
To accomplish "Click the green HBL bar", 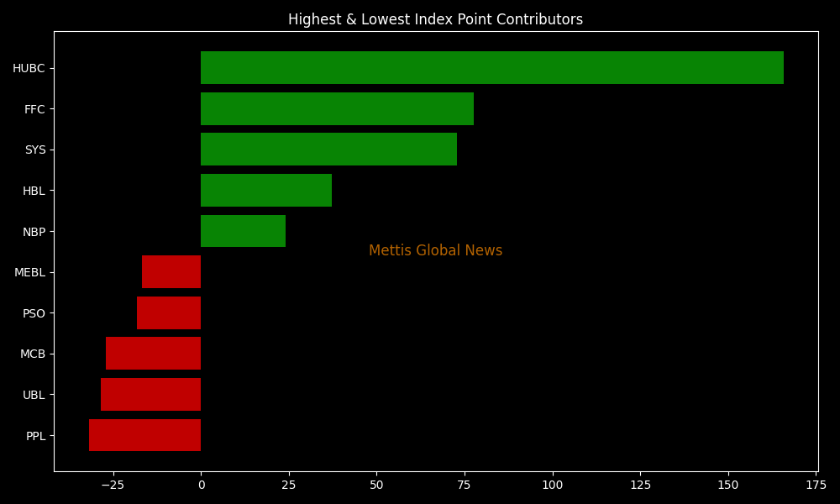I will (266, 190).
